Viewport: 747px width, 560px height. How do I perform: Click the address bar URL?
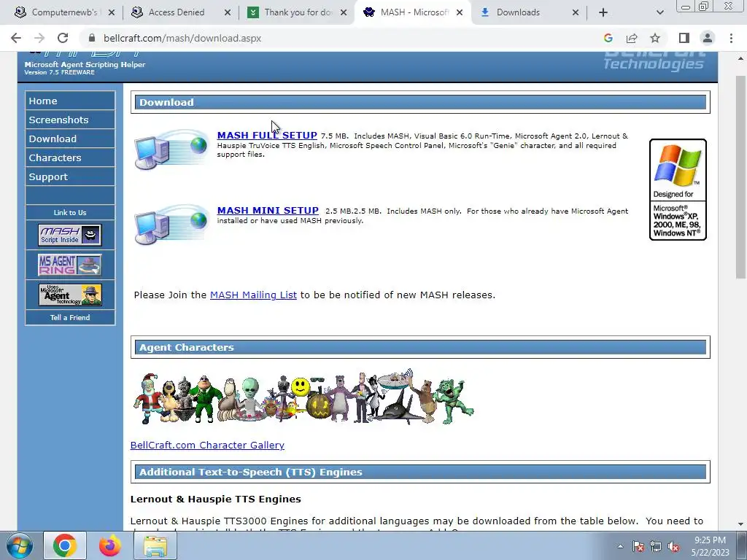(x=182, y=38)
